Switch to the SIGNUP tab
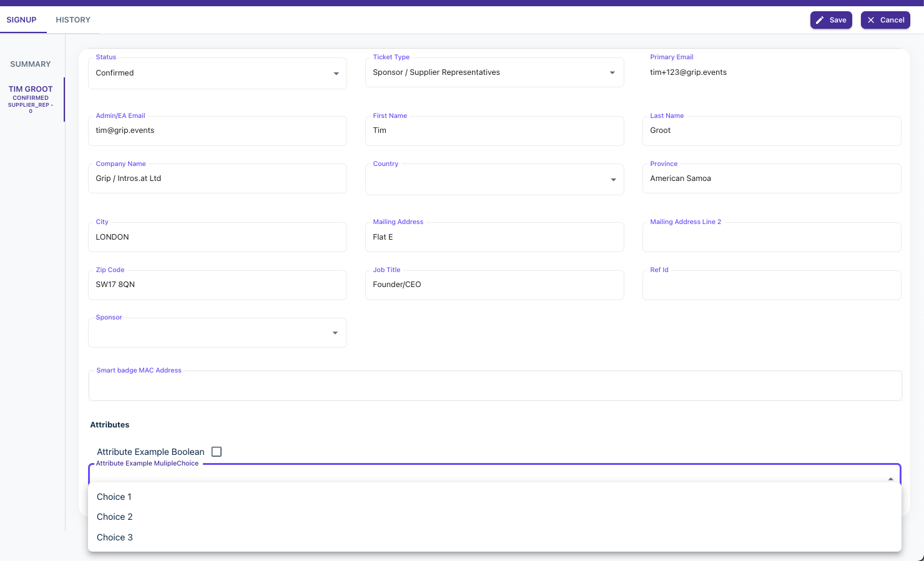 [22, 20]
